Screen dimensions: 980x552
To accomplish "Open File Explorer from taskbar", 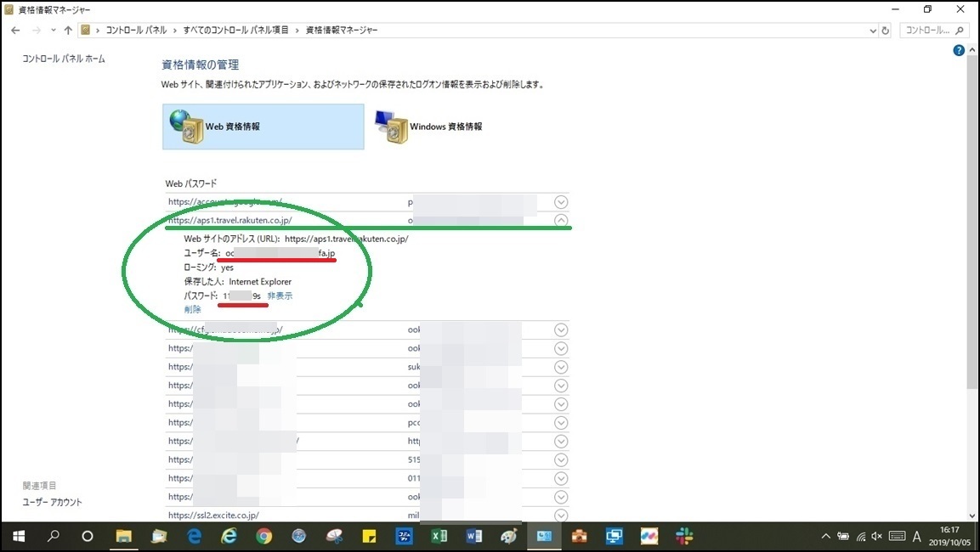I will coord(124,537).
